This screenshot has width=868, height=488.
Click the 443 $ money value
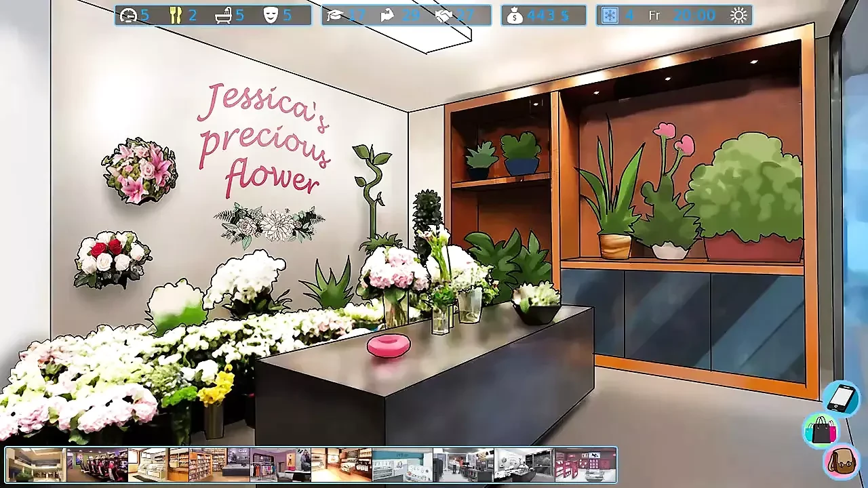tap(548, 15)
